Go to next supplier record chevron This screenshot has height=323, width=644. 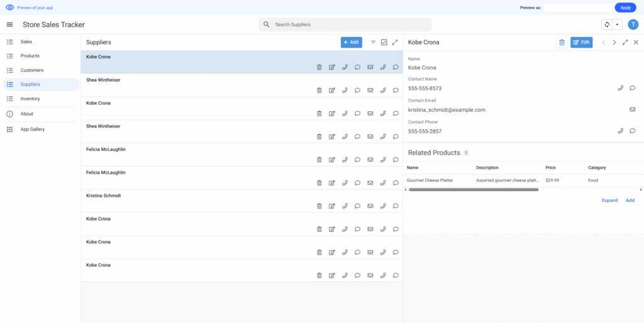(x=614, y=42)
